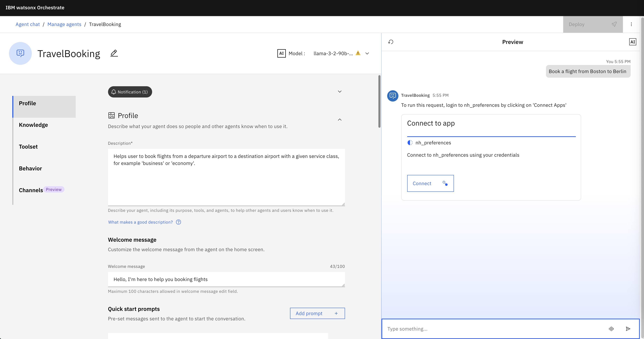
Task: Click the reset chat refresh icon
Action: pos(391,42)
